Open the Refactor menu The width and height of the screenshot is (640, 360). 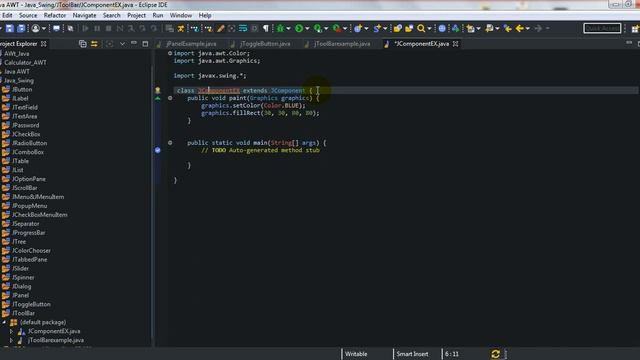pos(55,16)
